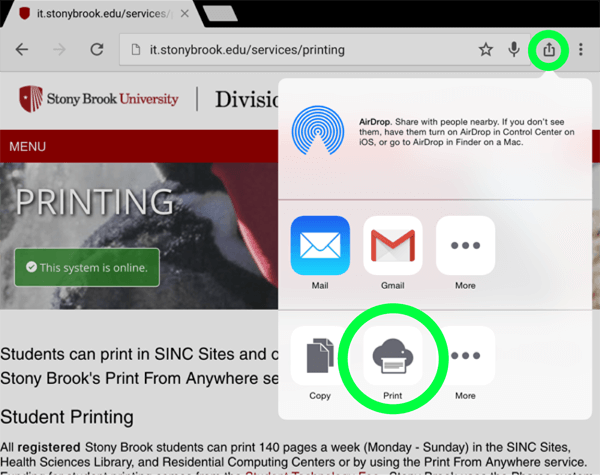Screen dimensions: 600x475
Task: Reload the current page
Action: click(97, 49)
